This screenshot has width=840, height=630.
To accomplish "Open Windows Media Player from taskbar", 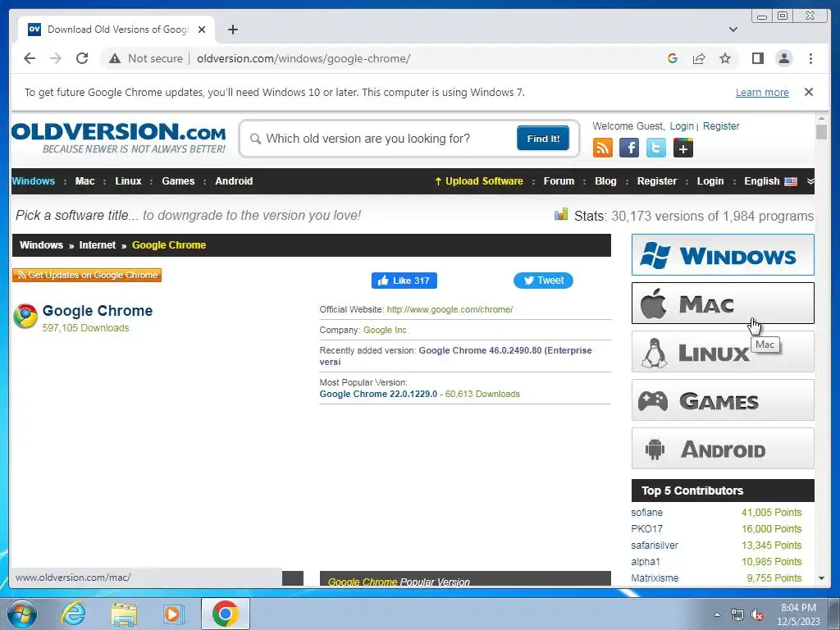I will (174, 614).
